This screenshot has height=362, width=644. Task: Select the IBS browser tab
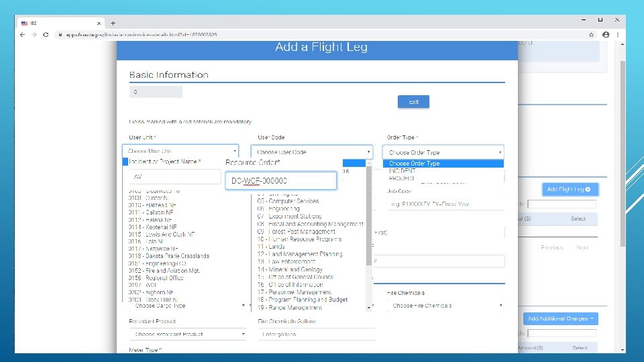(x=61, y=23)
